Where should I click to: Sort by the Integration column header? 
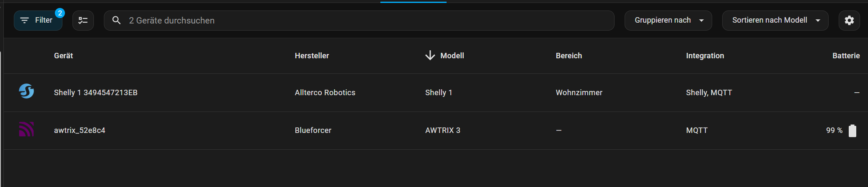click(x=705, y=56)
